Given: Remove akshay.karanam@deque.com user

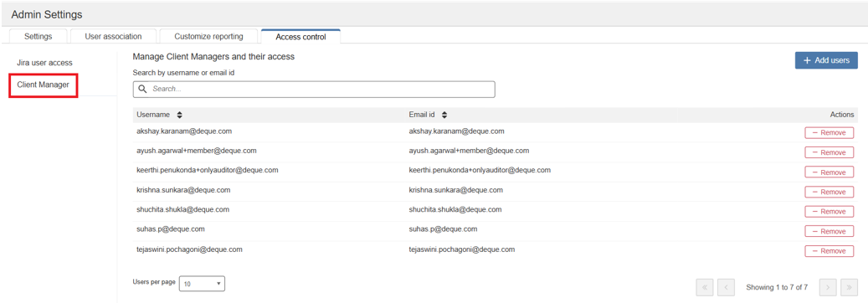Looking at the screenshot, I should click(x=829, y=133).
